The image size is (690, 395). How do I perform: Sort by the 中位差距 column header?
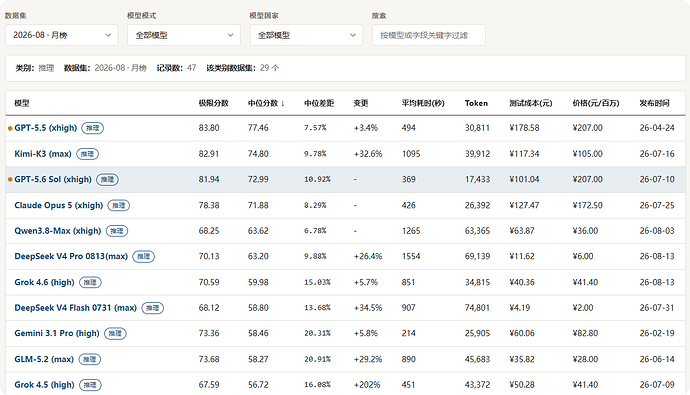[x=319, y=103]
